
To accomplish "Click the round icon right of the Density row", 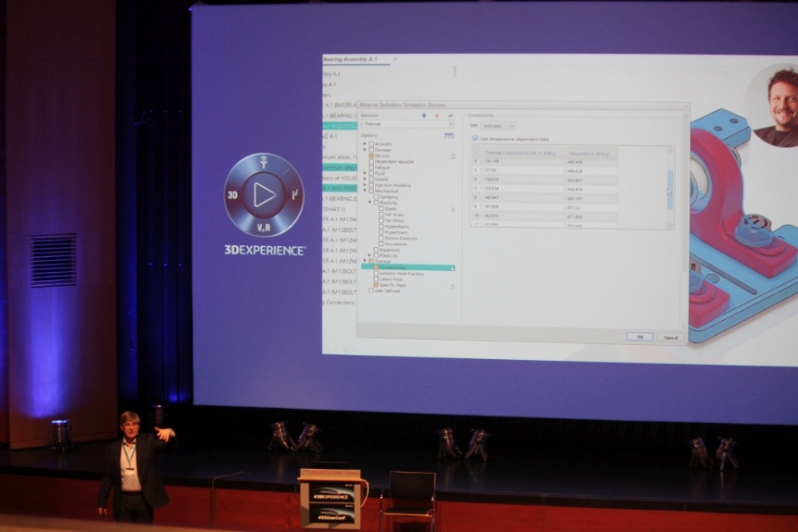I will [x=453, y=156].
